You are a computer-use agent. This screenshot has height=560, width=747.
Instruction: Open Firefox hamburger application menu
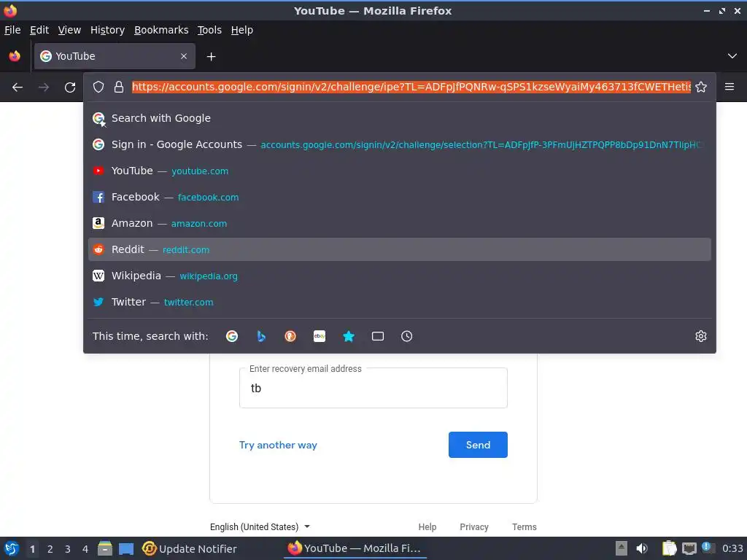(x=729, y=87)
